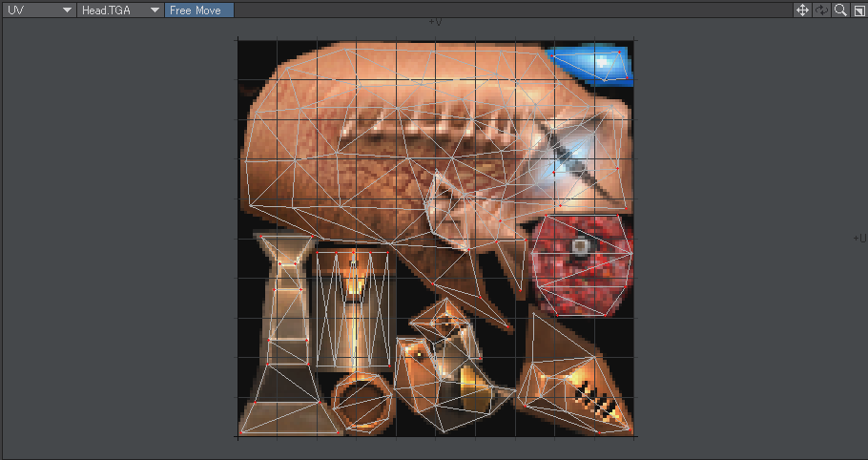This screenshot has height=460, width=868.
Task: Open the UV view type dropdown
Action: point(39,10)
